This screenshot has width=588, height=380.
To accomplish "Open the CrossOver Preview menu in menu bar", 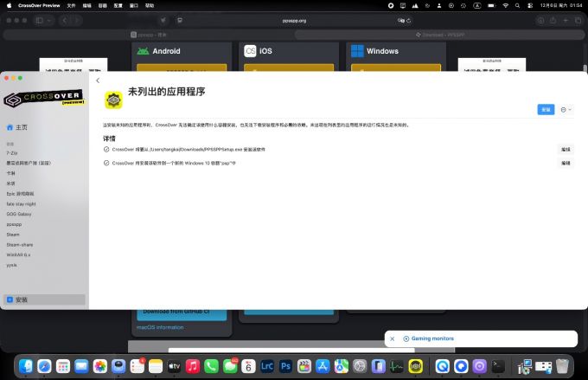I will coord(39,6).
